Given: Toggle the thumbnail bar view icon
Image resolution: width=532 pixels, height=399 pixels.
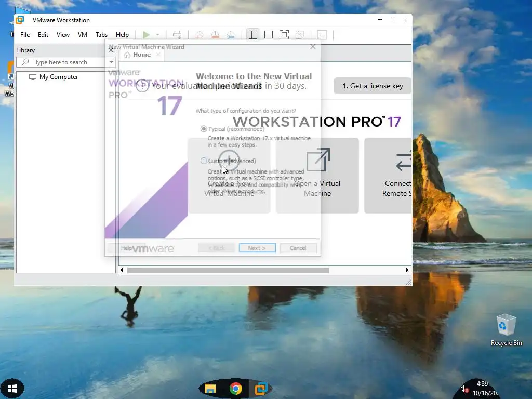Looking at the screenshot, I should 269,35.
